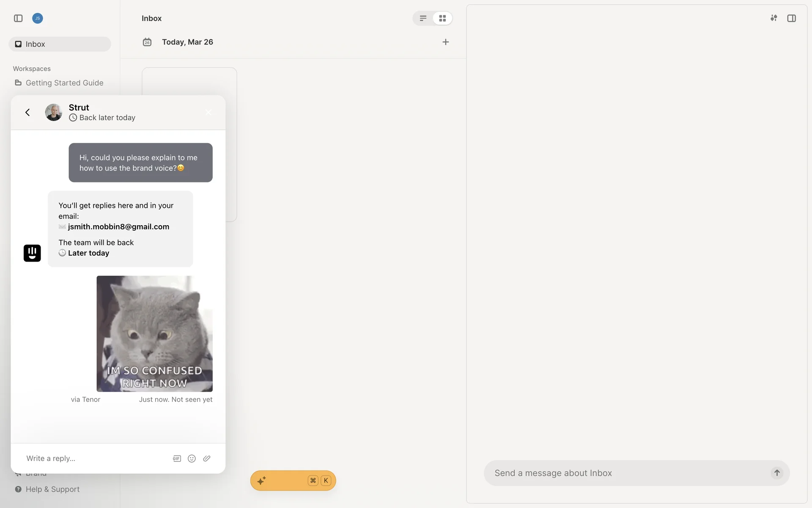Toggle the right side panel icon
Screen dimensions: 812x508
point(791,18)
